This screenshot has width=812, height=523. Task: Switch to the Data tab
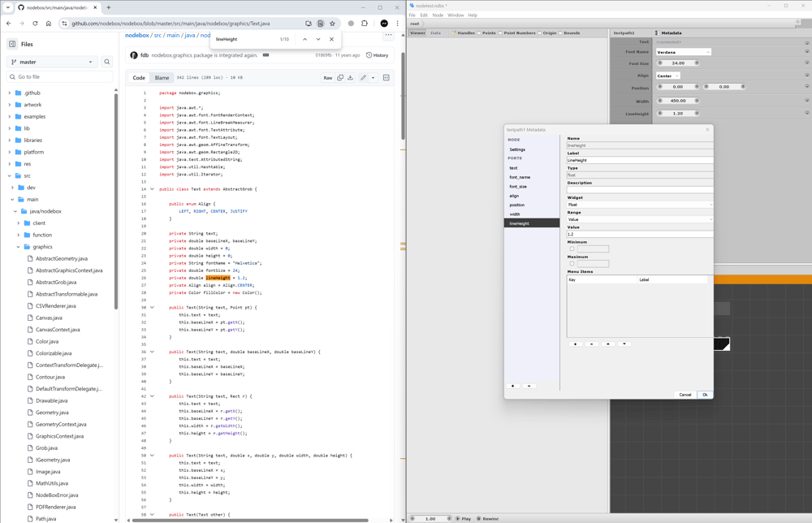(x=435, y=33)
